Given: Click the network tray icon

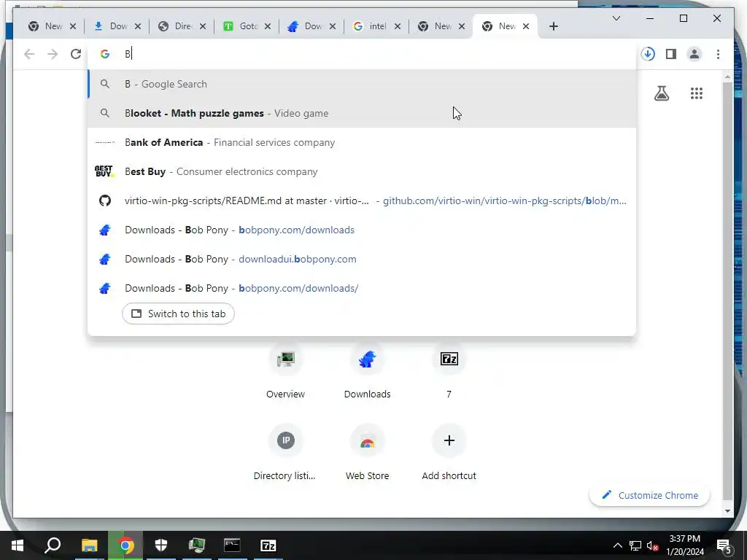Looking at the screenshot, I should (x=635, y=545).
